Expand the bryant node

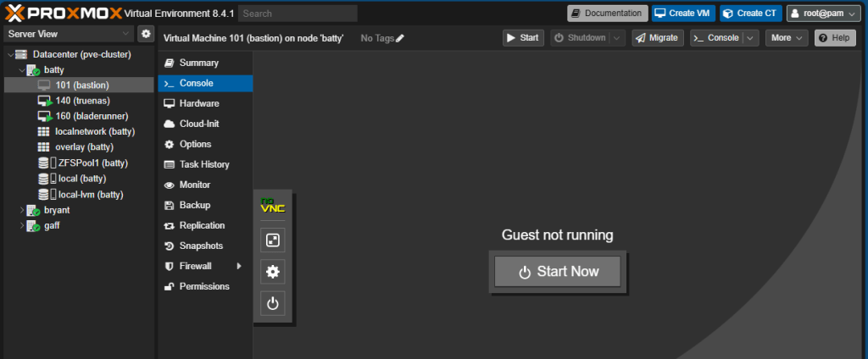click(22, 209)
